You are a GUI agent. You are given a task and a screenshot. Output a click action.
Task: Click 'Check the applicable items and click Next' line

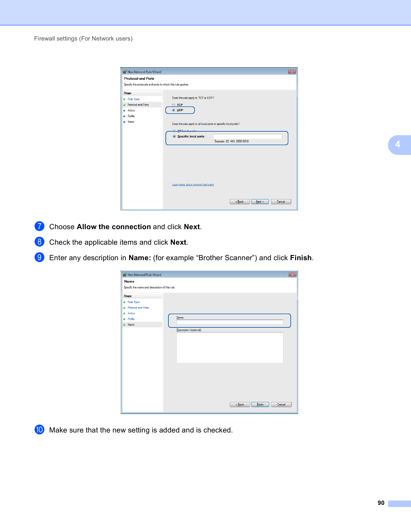coord(118,242)
